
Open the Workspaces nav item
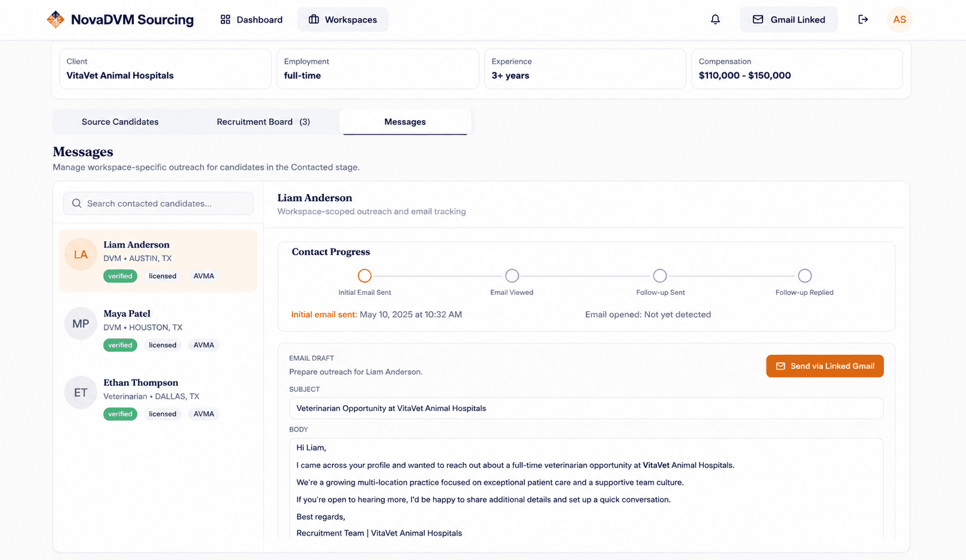(343, 19)
